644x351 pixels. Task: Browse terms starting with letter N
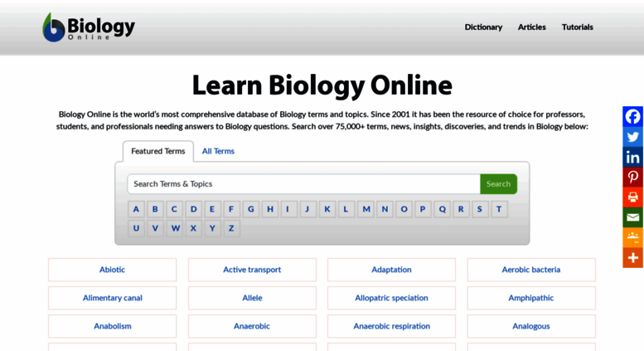(x=385, y=209)
